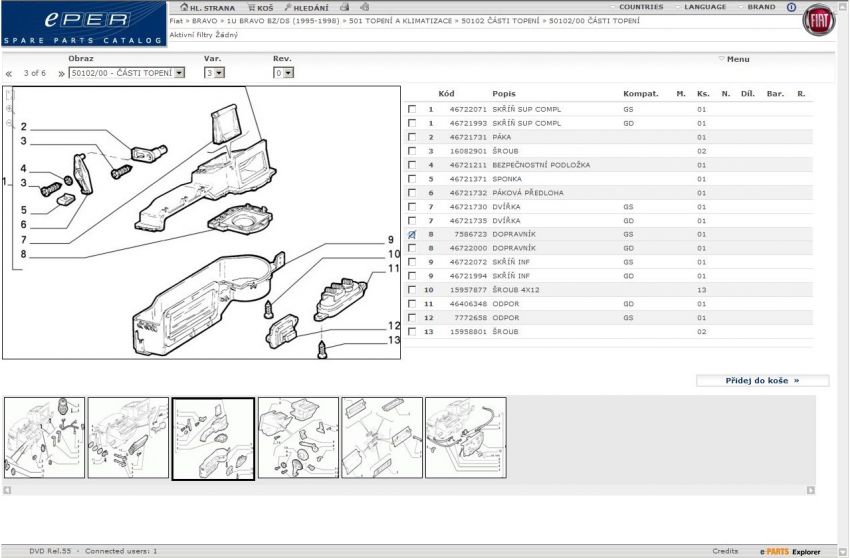Go to home page via HL. STRANA
This screenshot has width=850, height=558.
[207, 7]
